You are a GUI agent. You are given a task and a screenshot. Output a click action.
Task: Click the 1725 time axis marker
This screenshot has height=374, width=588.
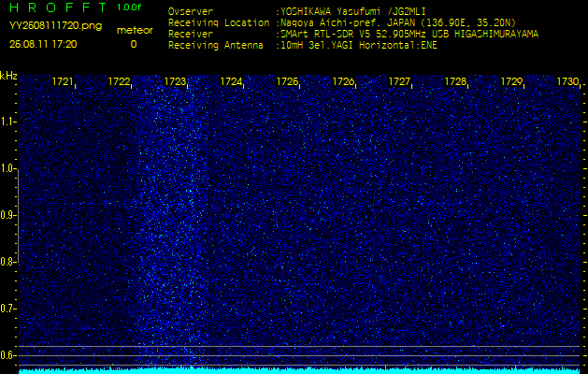click(x=287, y=81)
